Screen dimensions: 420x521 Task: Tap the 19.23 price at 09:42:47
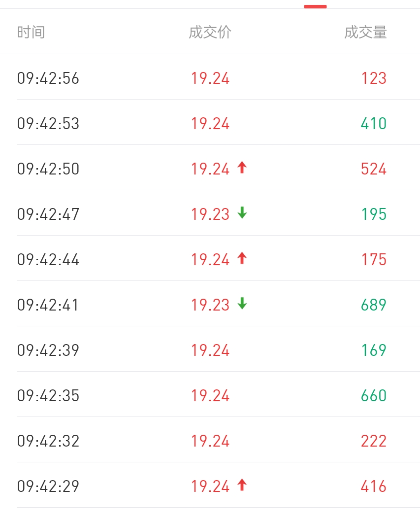tap(210, 214)
